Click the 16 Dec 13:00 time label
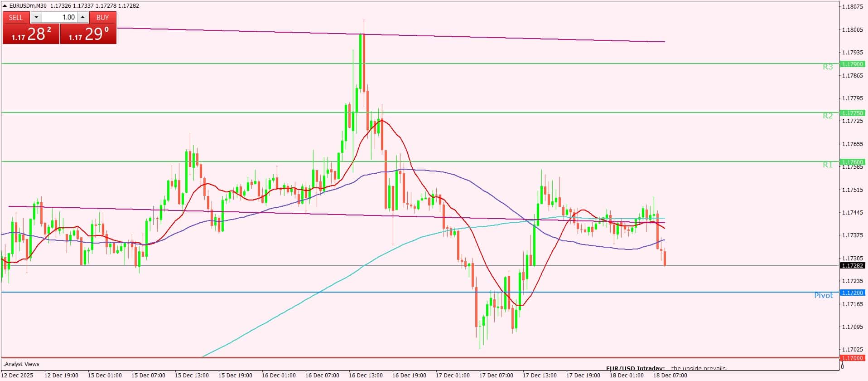Viewport: 868px width, 381px height. point(366,376)
